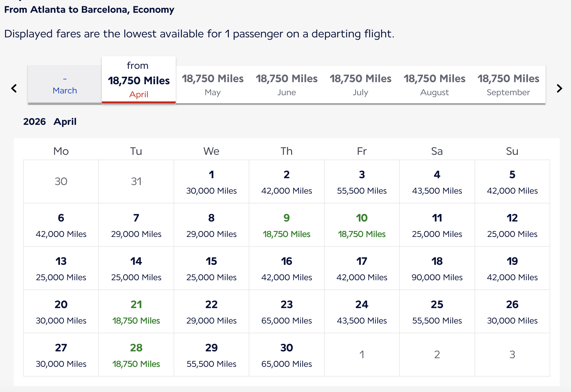Click greyed-out March 31 cell
571x392 pixels.
pos(136,181)
